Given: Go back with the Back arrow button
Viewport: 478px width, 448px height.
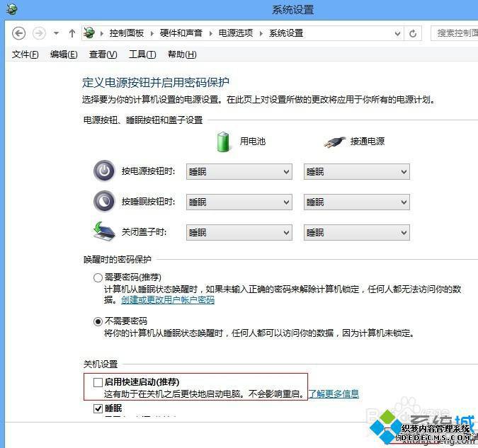Looking at the screenshot, I should tap(18, 33).
